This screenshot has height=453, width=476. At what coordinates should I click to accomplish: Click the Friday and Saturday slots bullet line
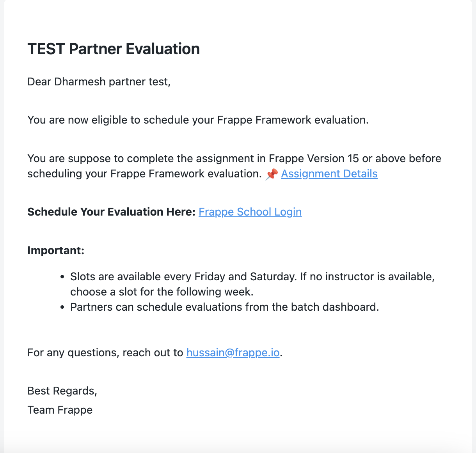(252, 277)
